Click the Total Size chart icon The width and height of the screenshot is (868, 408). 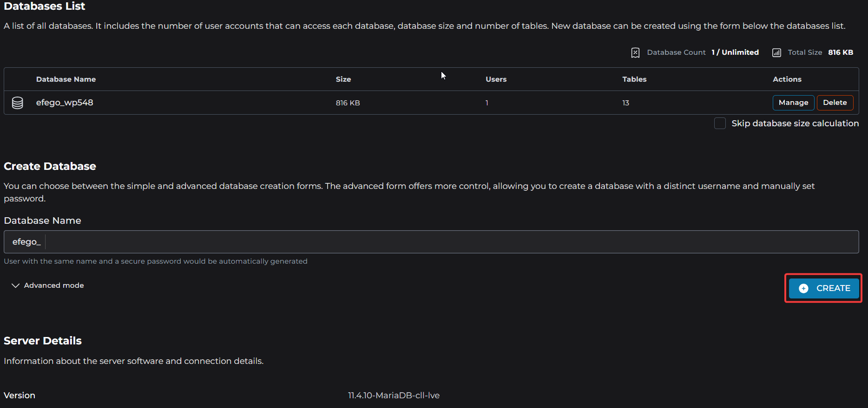coord(776,52)
